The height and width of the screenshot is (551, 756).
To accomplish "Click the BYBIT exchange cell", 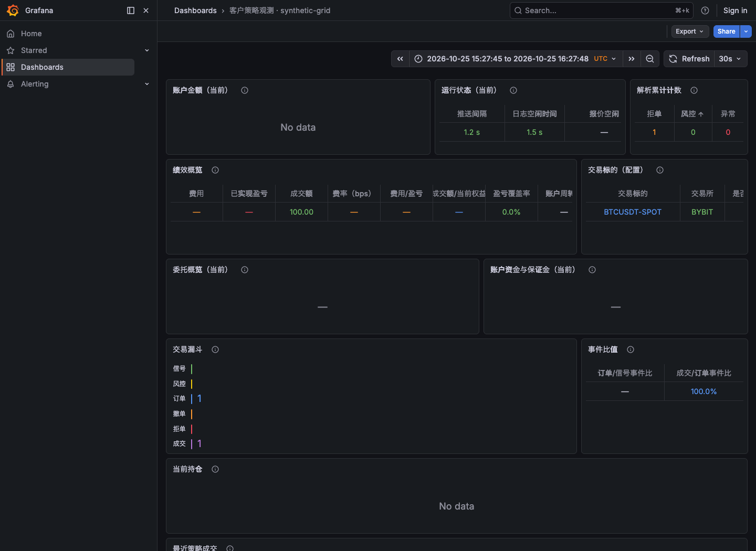I will tap(702, 212).
